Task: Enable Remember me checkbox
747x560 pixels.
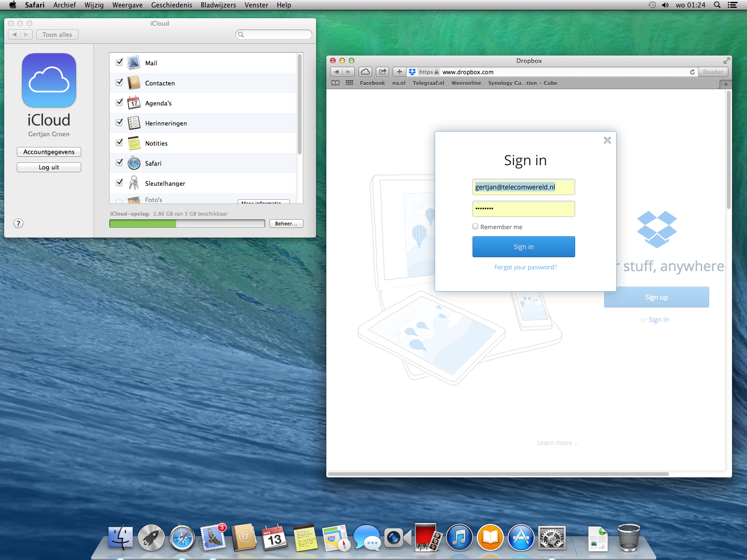Action: pyautogui.click(x=475, y=226)
